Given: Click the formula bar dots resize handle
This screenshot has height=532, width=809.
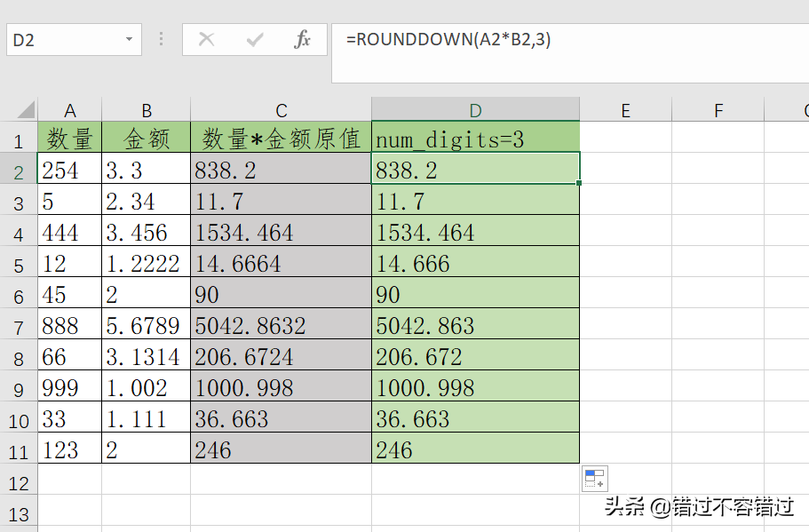Looking at the screenshot, I should 161,40.
